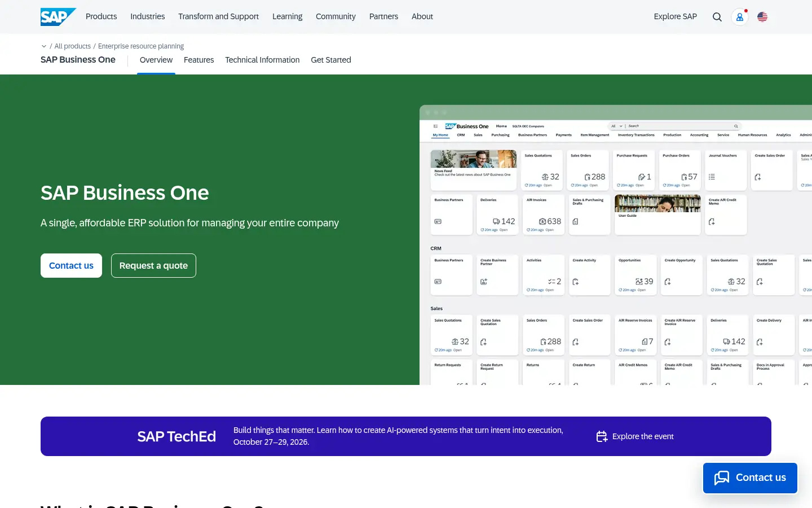The image size is (812, 508).
Task: Open the user profile icon
Action: pyautogui.click(x=740, y=17)
